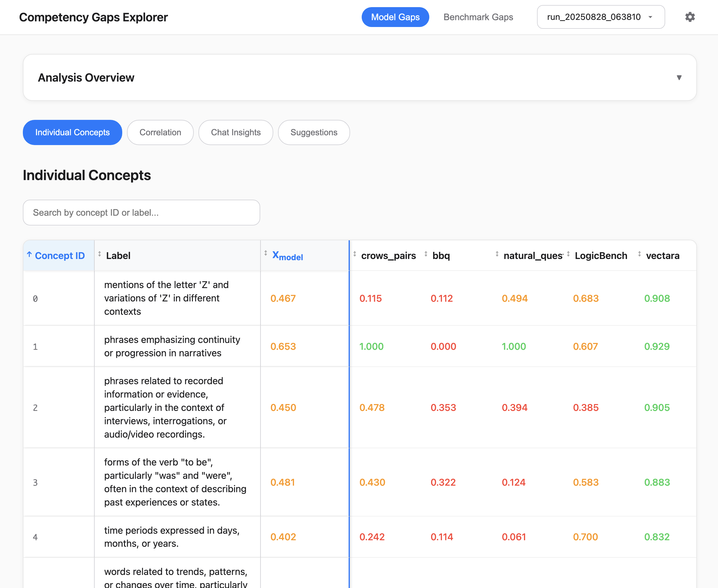The height and width of the screenshot is (588, 718).
Task: Sort by crows_pairs column icon
Action: [355, 254]
